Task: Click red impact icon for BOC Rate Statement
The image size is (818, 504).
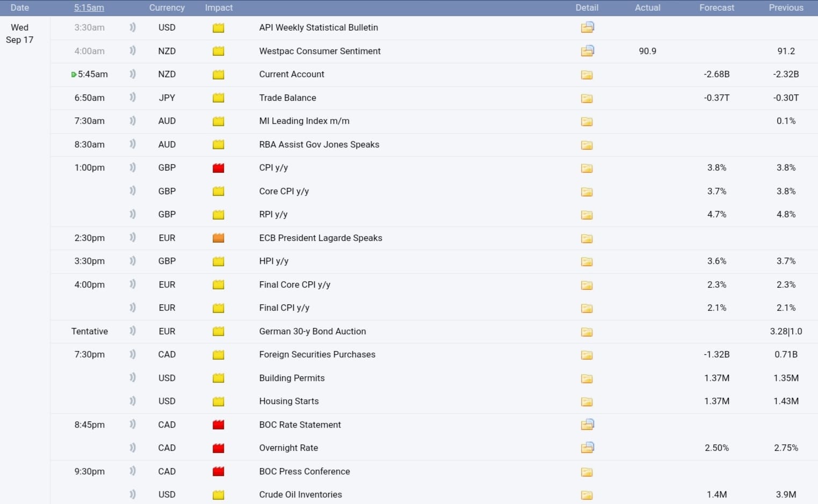Action: (218, 425)
